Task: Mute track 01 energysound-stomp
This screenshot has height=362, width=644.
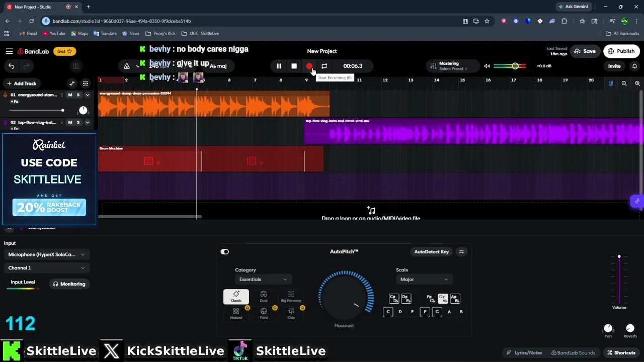Action: point(70,95)
